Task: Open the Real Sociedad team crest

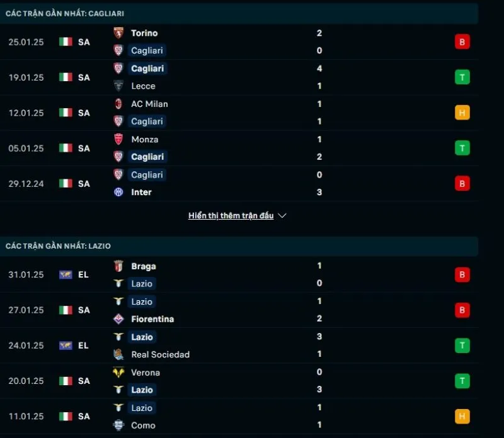Action: pyautogui.click(x=118, y=354)
